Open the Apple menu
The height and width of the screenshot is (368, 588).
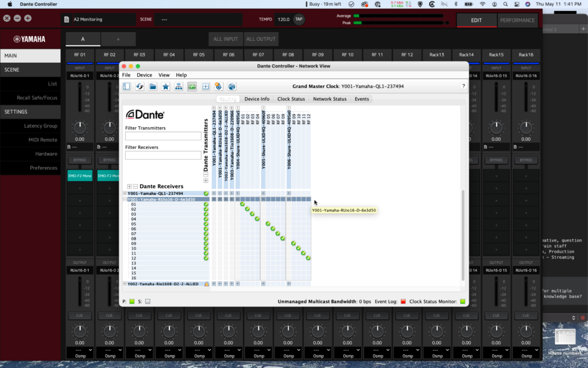click(10, 4)
